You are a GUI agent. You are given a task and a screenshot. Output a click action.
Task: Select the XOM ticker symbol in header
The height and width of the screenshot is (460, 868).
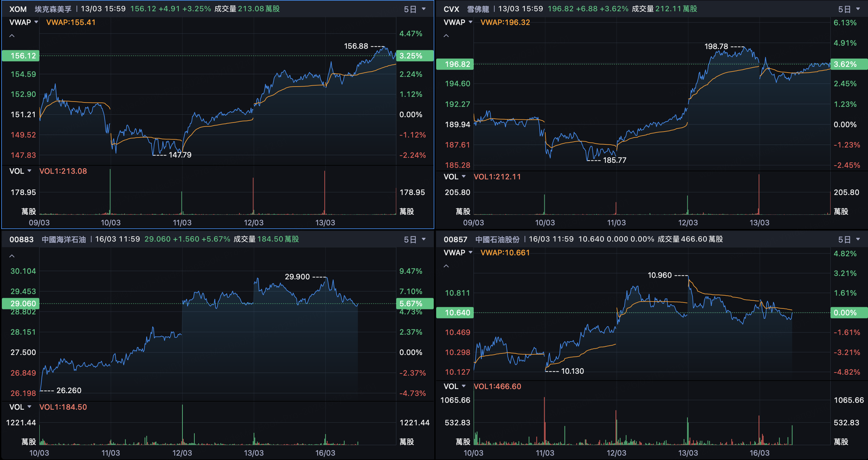tap(18, 9)
